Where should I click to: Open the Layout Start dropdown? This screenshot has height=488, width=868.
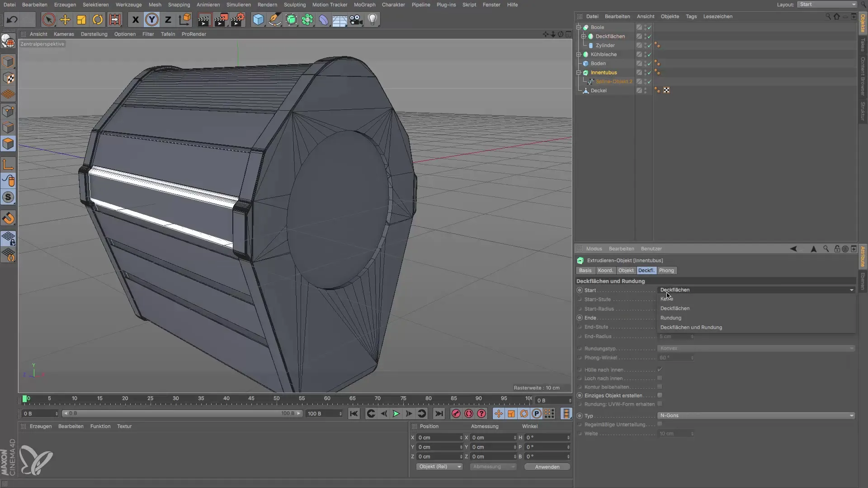[827, 4]
